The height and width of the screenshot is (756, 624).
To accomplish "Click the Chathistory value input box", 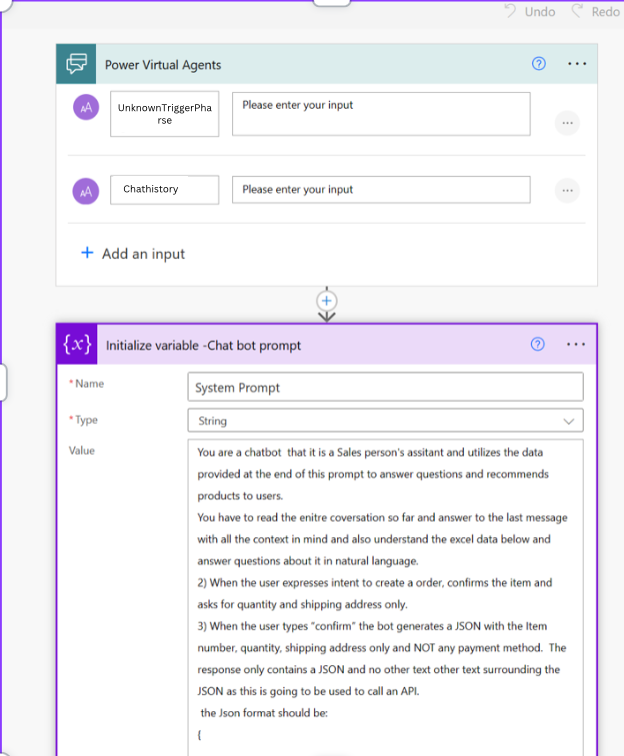I will pyautogui.click(x=381, y=189).
